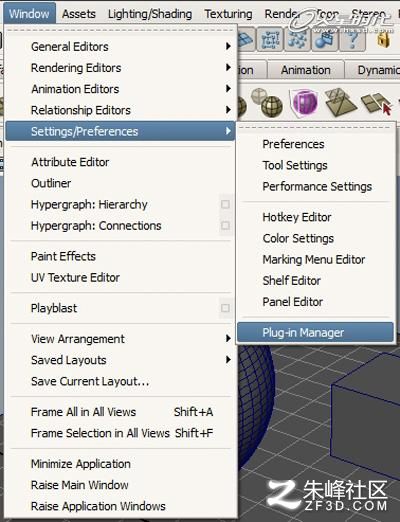The height and width of the screenshot is (522, 400).
Task: Click the question mark help icon
Action: click(x=353, y=40)
